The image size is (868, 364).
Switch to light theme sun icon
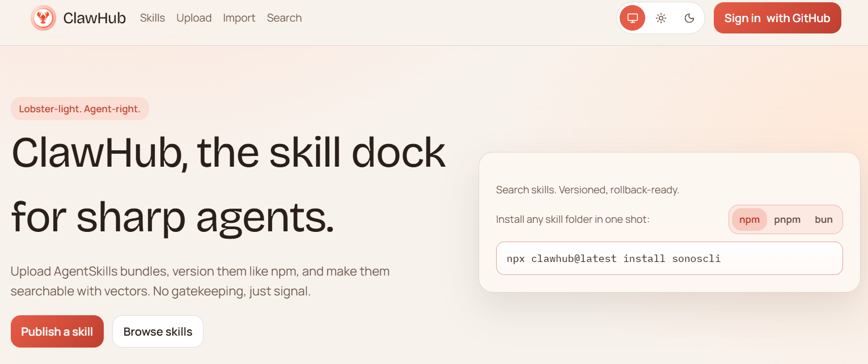[x=661, y=18]
